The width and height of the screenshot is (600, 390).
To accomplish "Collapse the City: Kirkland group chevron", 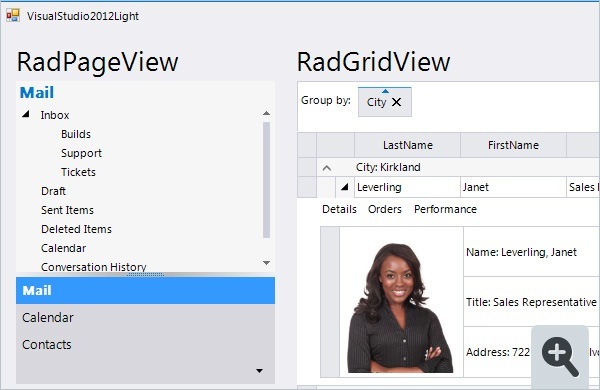I will pyautogui.click(x=326, y=168).
